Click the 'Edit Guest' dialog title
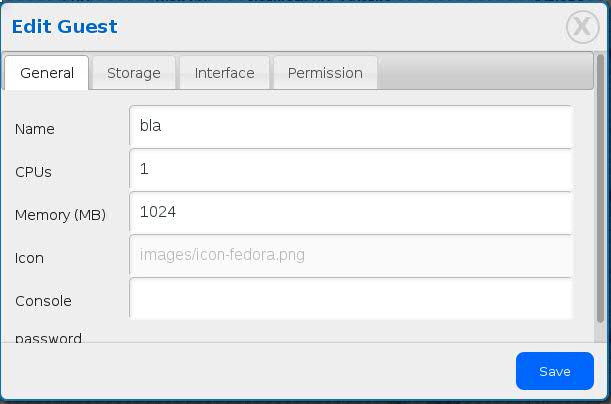 [x=64, y=27]
